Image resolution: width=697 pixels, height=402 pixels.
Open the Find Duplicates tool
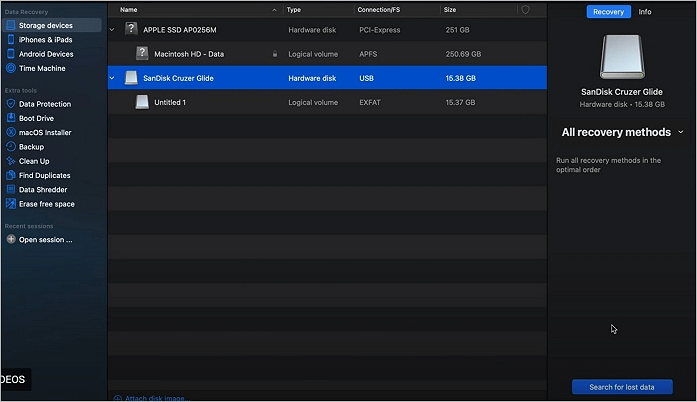click(46, 175)
